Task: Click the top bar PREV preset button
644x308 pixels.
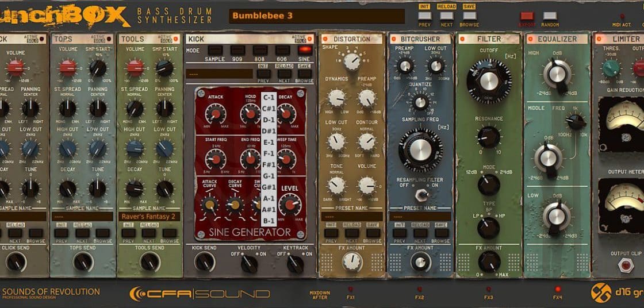Action: click(x=425, y=16)
